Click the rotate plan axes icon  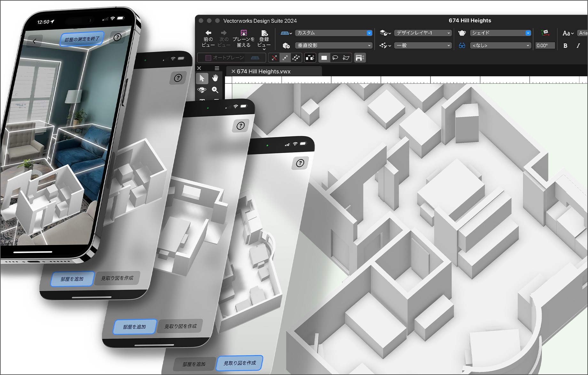545,33
